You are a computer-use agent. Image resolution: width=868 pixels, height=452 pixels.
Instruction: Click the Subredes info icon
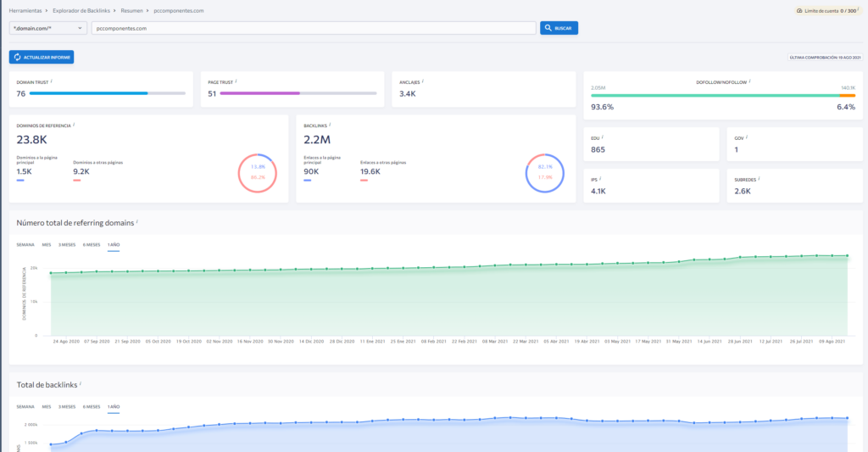759,178
